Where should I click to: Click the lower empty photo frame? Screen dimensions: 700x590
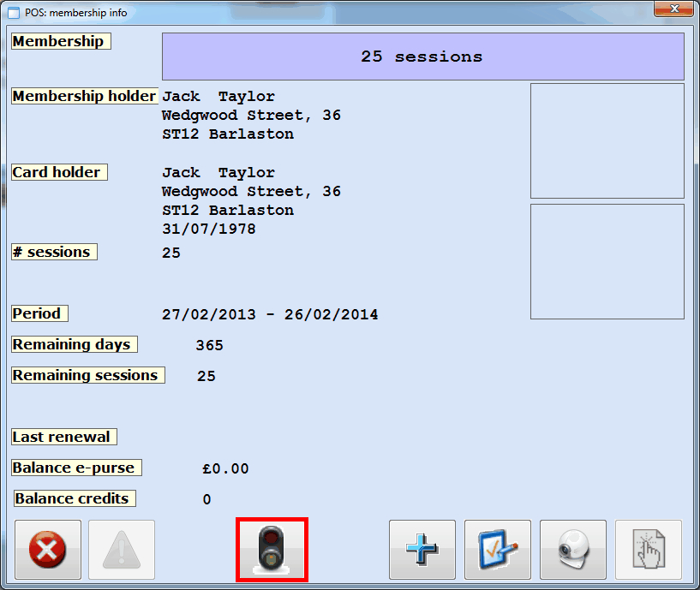click(607, 261)
